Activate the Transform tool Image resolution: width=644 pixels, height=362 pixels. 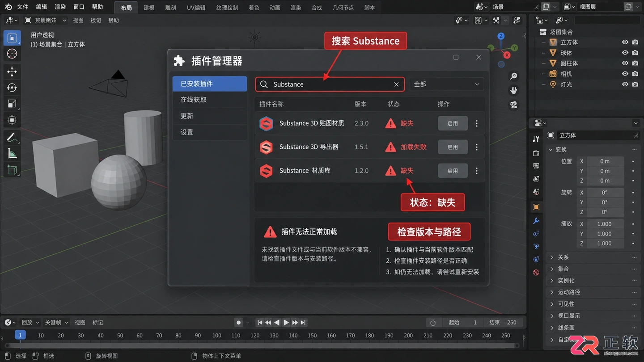pyautogui.click(x=12, y=120)
